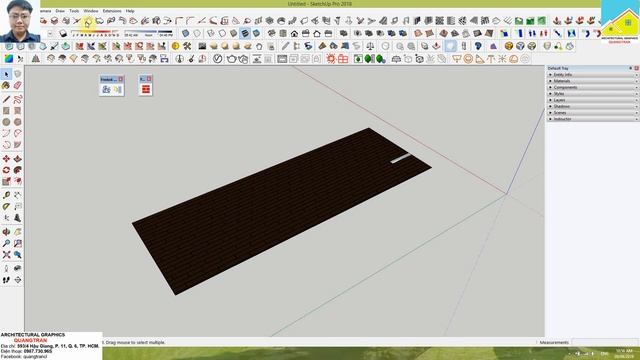Close the floating toolbar with red icon
640x360 pixels.
click(x=149, y=79)
